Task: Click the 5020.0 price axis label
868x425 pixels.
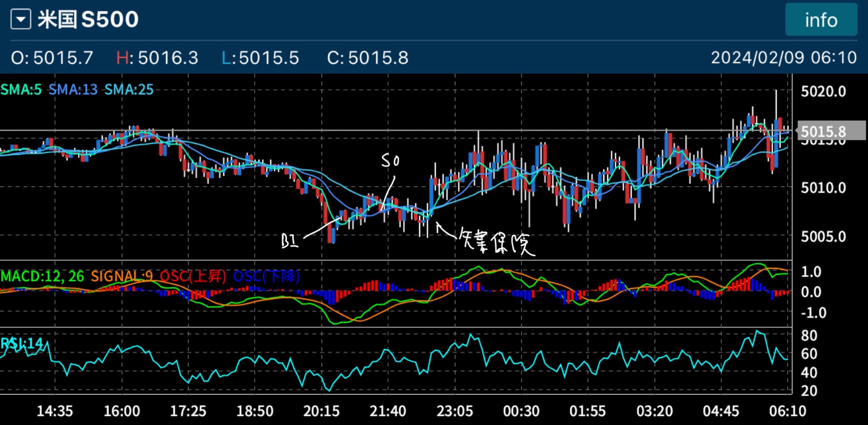Action: (823, 91)
